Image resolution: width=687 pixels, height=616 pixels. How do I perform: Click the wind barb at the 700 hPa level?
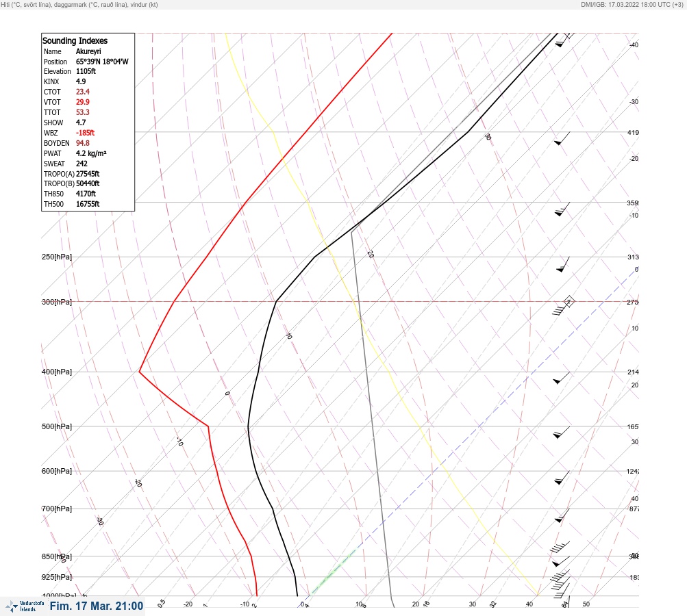pyautogui.click(x=562, y=515)
